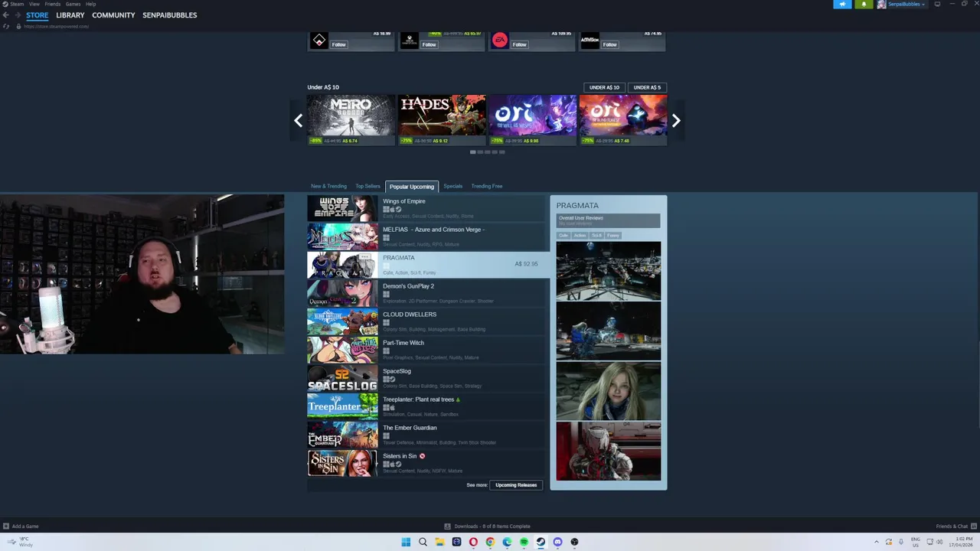Image resolution: width=980 pixels, height=551 pixels.
Task: Select the UNDER A$ 5 filter
Action: pyautogui.click(x=647, y=87)
